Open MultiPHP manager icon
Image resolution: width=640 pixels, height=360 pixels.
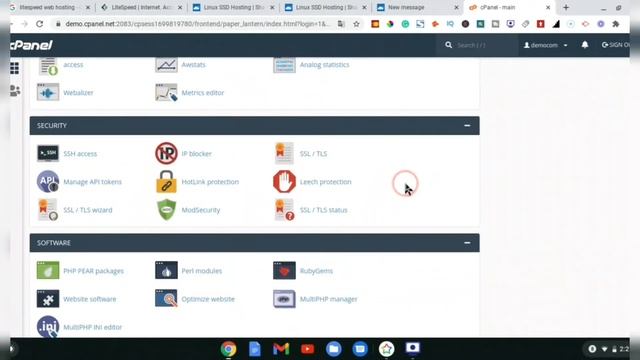point(284,299)
